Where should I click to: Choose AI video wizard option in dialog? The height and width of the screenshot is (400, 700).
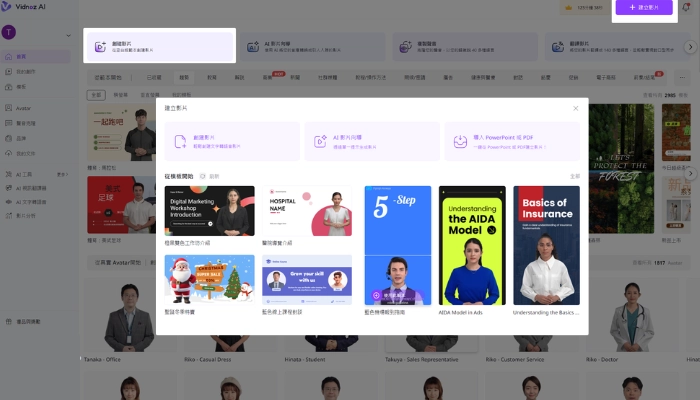372,142
